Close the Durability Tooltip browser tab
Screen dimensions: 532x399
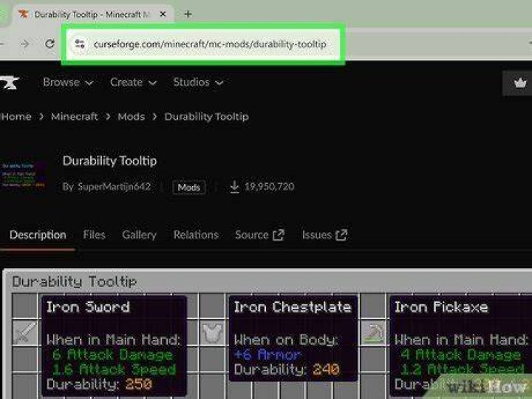coord(163,14)
